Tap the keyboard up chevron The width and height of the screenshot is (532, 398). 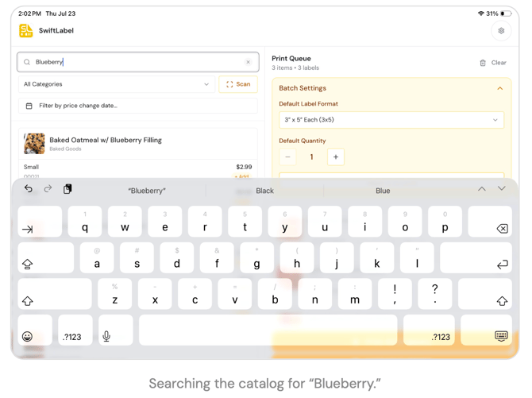click(482, 189)
